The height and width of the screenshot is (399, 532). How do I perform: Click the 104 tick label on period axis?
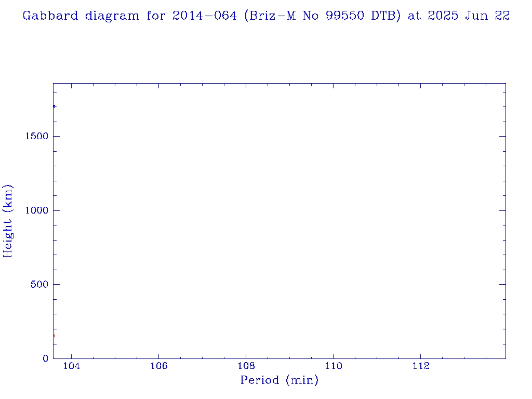click(x=71, y=366)
